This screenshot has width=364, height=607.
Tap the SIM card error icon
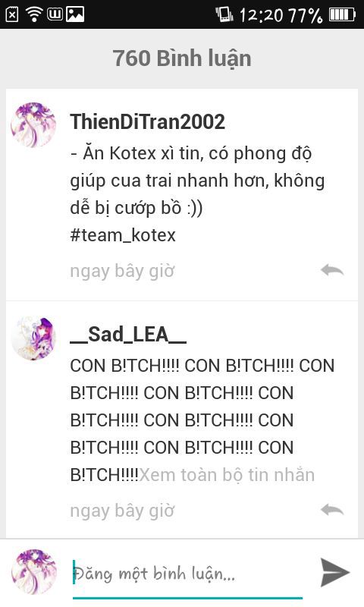click(x=12, y=14)
